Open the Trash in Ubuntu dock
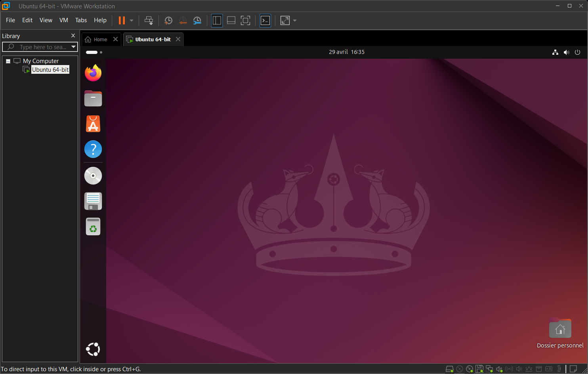The height and width of the screenshot is (374, 588). tap(93, 227)
